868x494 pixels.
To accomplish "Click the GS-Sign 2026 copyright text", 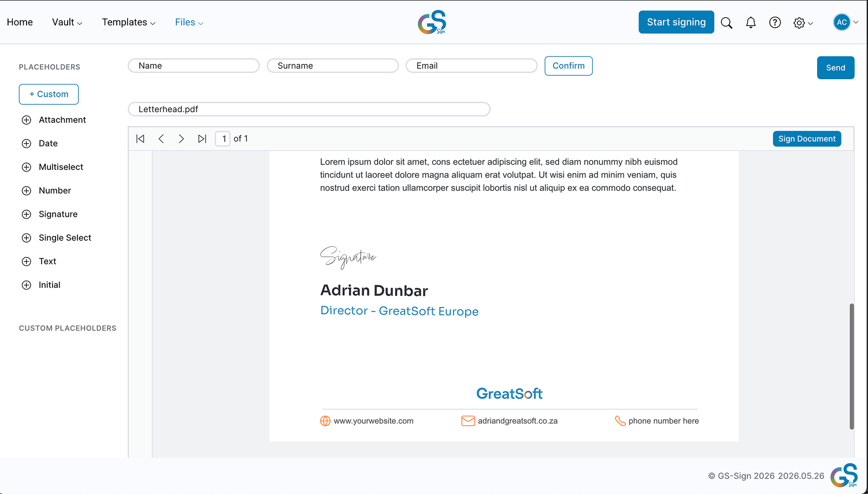I will (766, 476).
